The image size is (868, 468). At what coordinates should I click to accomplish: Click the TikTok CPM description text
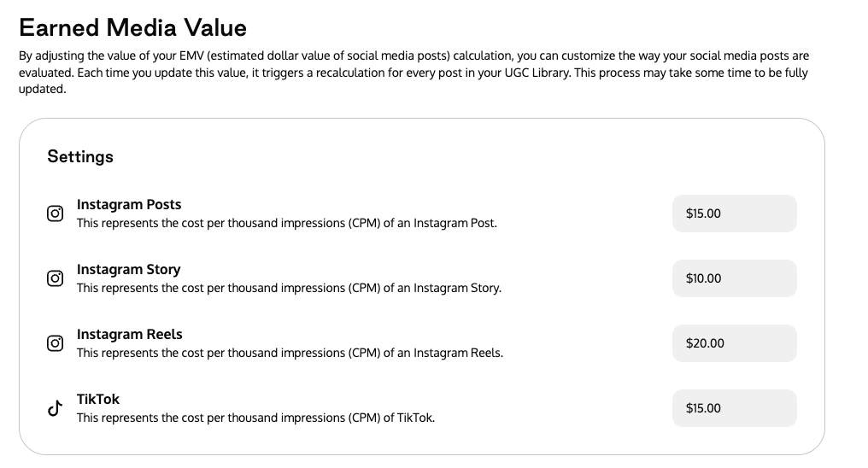(x=255, y=418)
